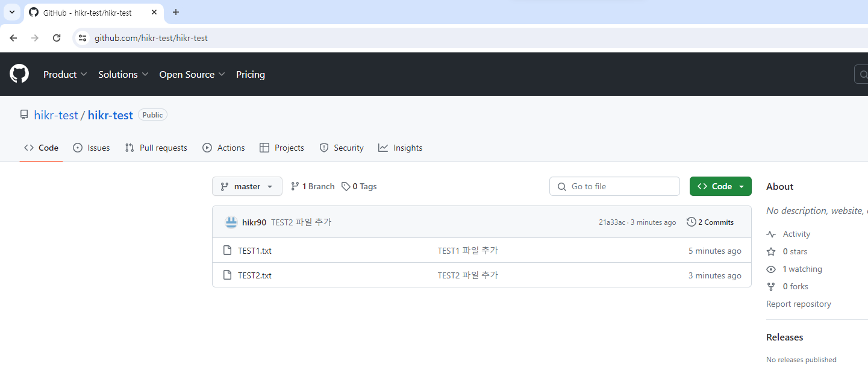Screen dimensions: 868x367
Task: Open latest commit message TEST2 파일 추가 in header
Action: coord(301,222)
